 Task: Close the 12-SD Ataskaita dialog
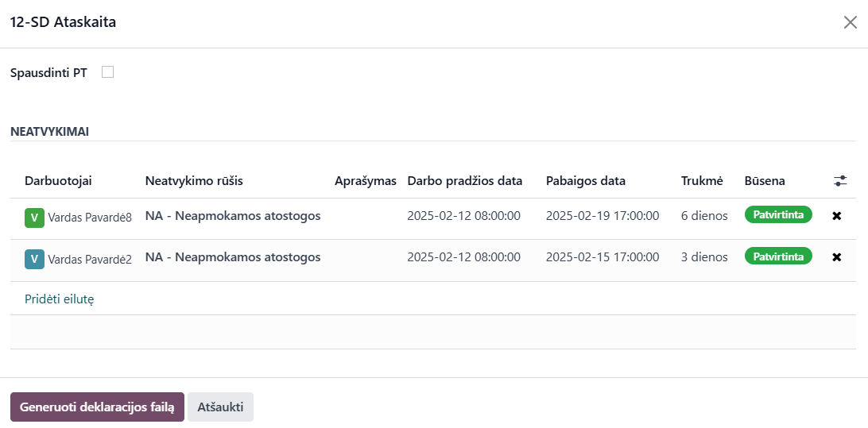[850, 22]
